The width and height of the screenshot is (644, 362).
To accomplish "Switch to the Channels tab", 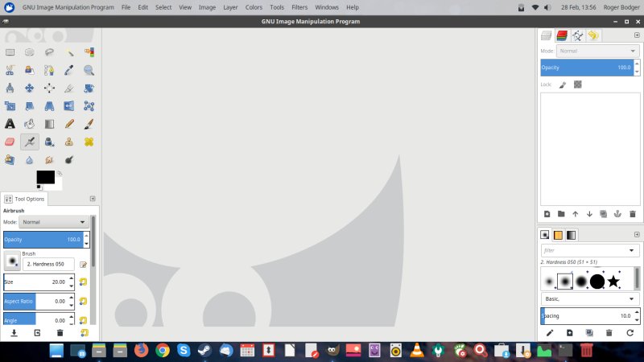I will click(562, 35).
